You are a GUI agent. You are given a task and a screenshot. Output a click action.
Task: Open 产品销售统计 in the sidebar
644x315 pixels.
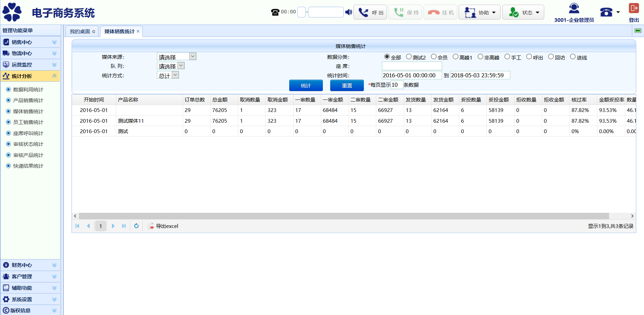coord(28,100)
